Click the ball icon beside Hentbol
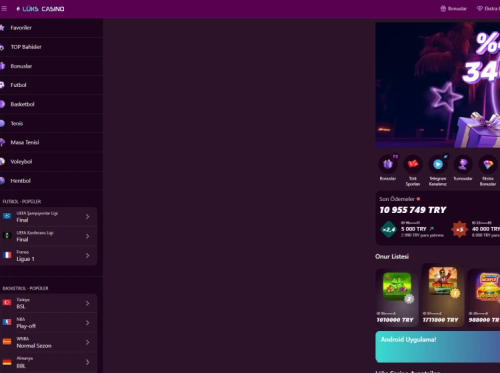The height and width of the screenshot is (373, 500). (x=2, y=181)
